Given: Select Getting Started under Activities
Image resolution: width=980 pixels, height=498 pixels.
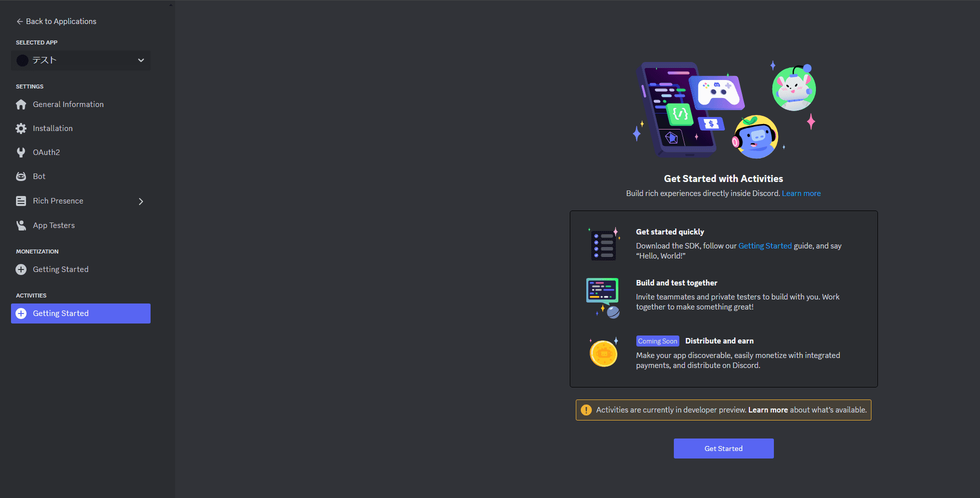Looking at the screenshot, I should (81, 313).
